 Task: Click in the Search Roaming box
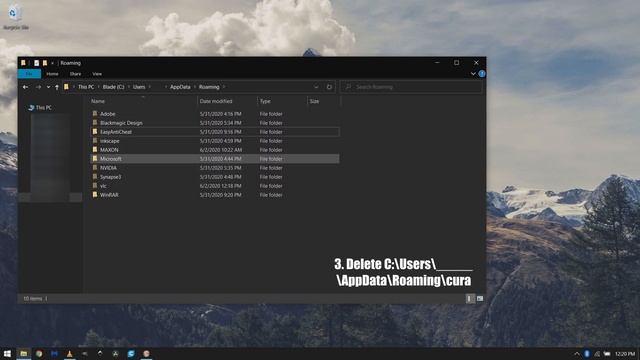[411, 87]
